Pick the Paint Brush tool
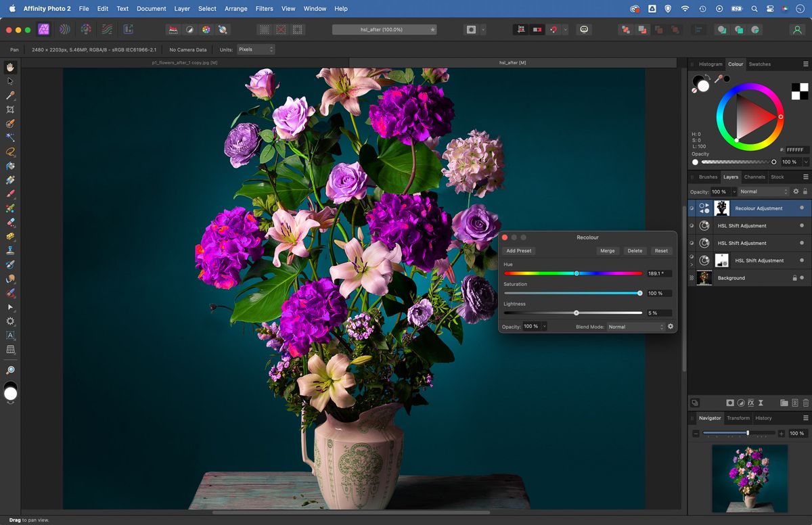812x525 pixels. pyautogui.click(x=10, y=193)
